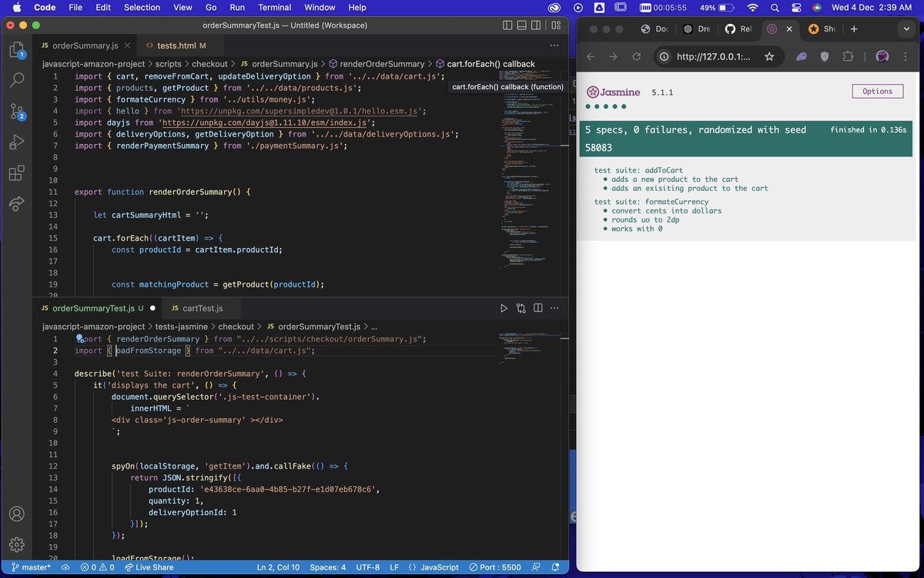924x578 pixels.
Task: Reload the browser page
Action: tap(637, 56)
